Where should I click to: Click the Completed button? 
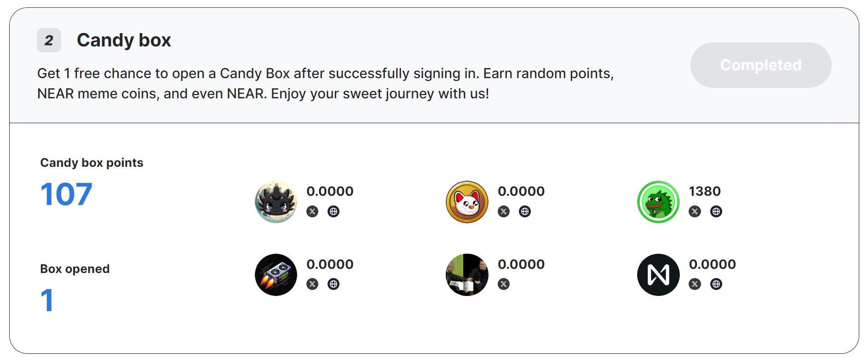(x=760, y=65)
